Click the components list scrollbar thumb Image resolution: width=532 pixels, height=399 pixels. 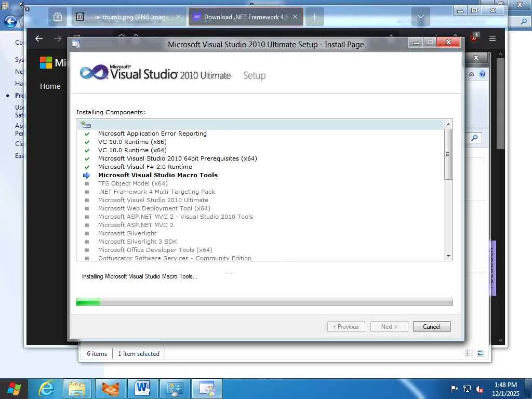448,154
